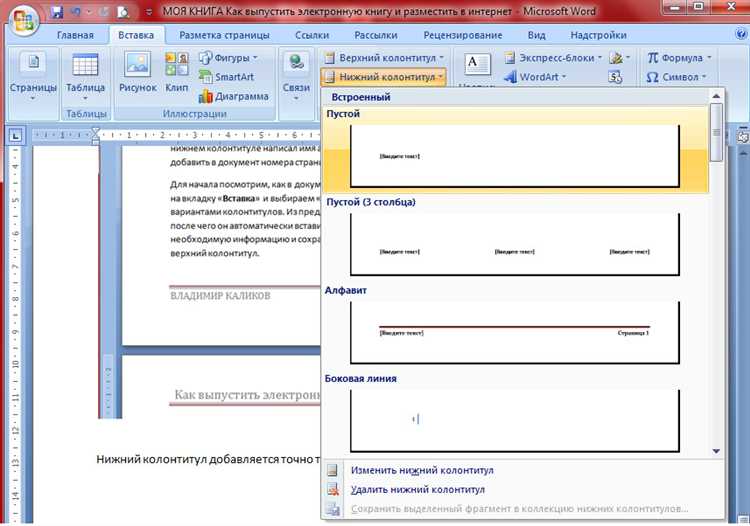
Task: Open the Символ symbol menu
Action: click(x=676, y=77)
